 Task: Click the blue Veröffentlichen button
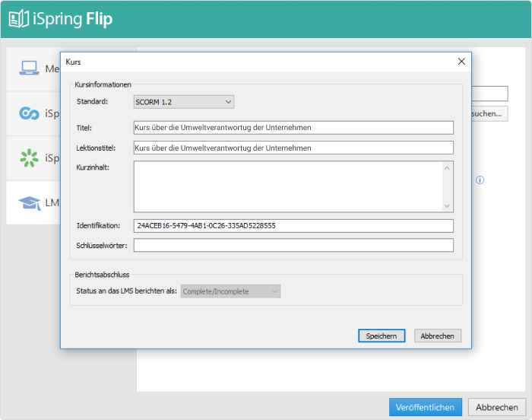[426, 407]
